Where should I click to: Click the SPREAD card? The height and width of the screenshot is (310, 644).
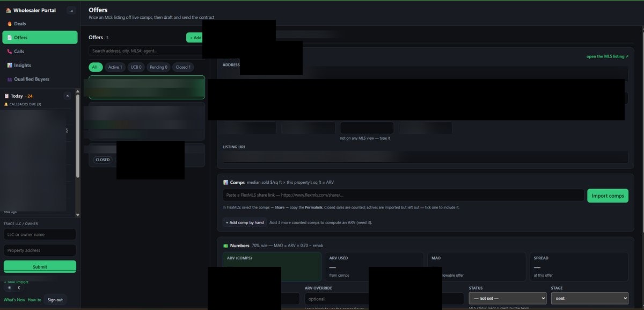pos(579,266)
